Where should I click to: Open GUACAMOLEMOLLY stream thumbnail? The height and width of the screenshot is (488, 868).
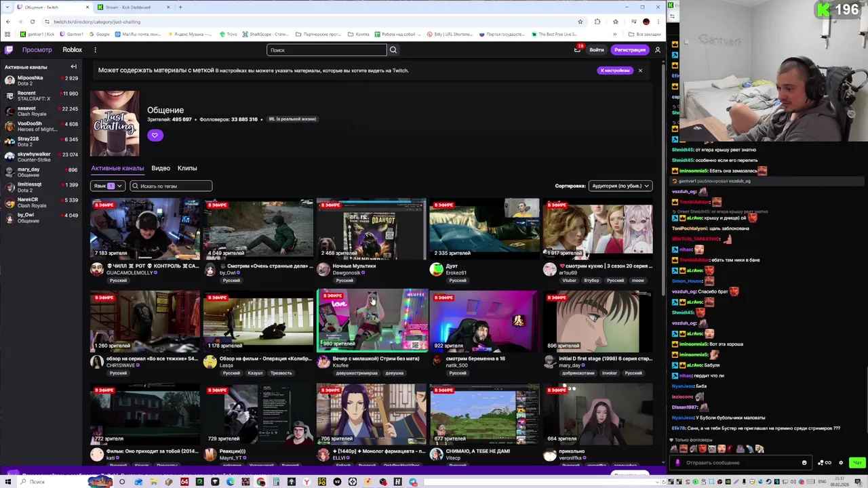click(145, 228)
